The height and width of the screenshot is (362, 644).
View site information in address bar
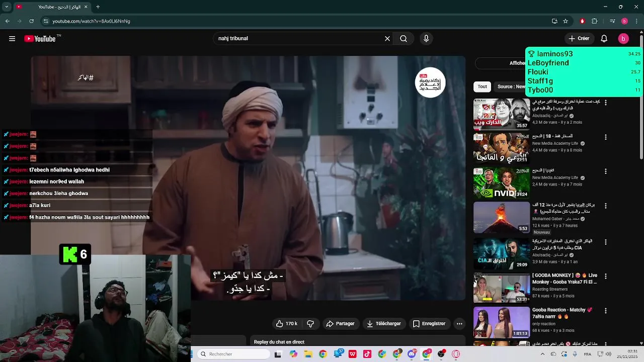pos(46,21)
